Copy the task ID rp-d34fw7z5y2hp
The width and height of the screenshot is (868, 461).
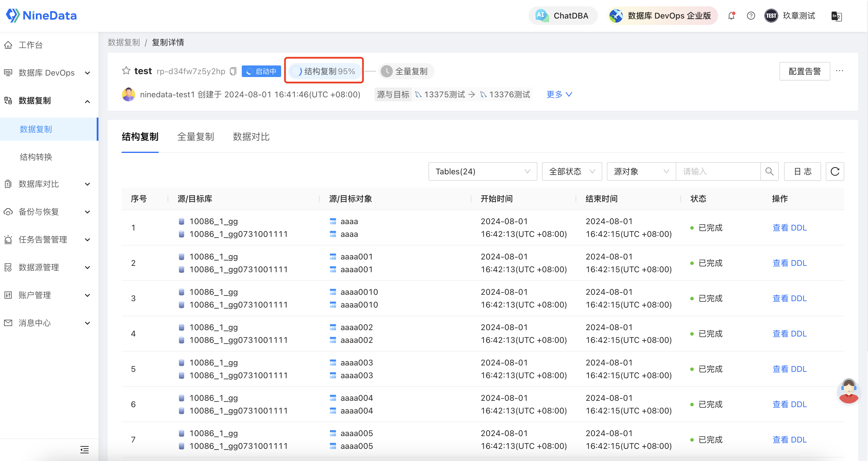233,71
